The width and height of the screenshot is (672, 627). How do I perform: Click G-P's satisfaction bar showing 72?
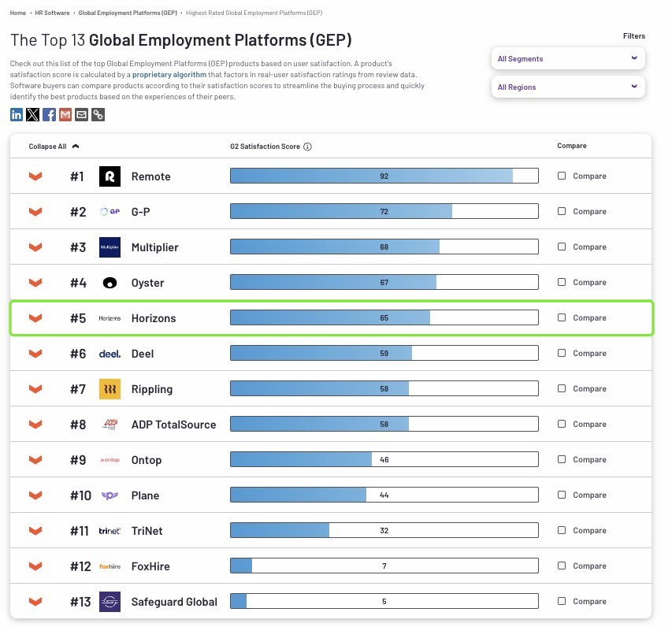tap(384, 211)
